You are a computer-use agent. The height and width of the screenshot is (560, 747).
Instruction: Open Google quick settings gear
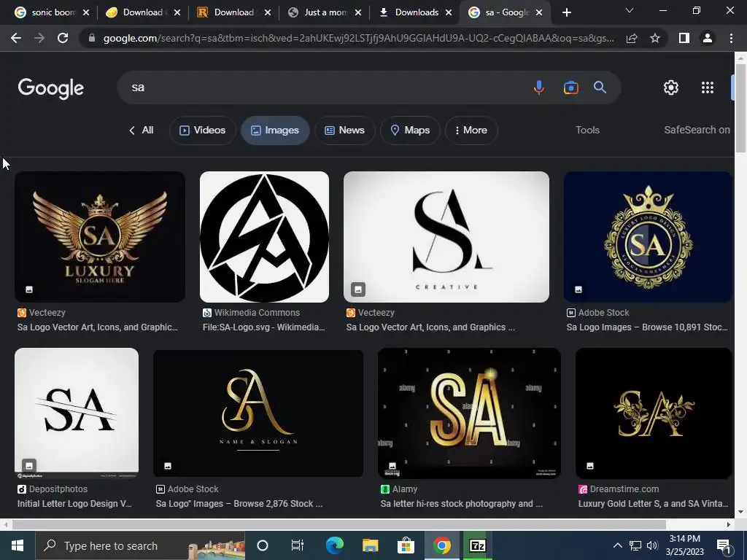click(x=671, y=87)
